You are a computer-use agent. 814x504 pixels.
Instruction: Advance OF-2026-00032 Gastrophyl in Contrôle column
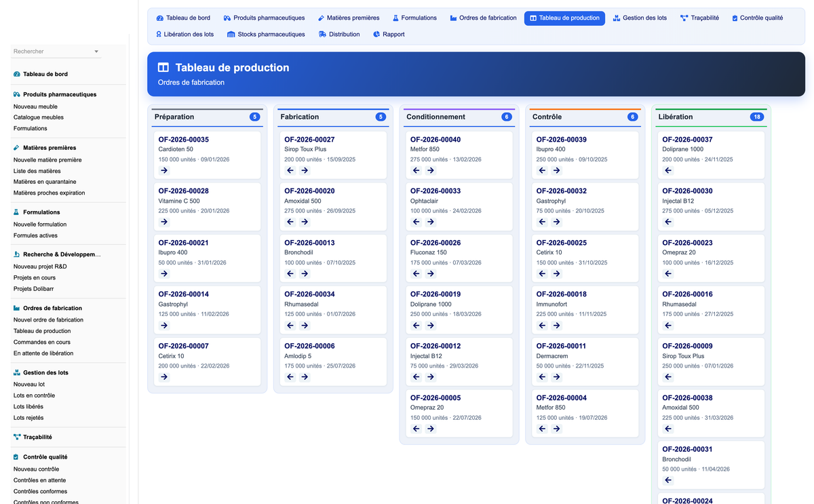pyautogui.click(x=556, y=222)
